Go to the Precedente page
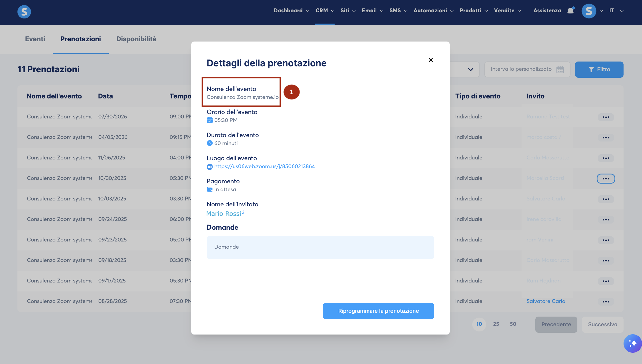This screenshot has height=364, width=642. click(x=556, y=325)
